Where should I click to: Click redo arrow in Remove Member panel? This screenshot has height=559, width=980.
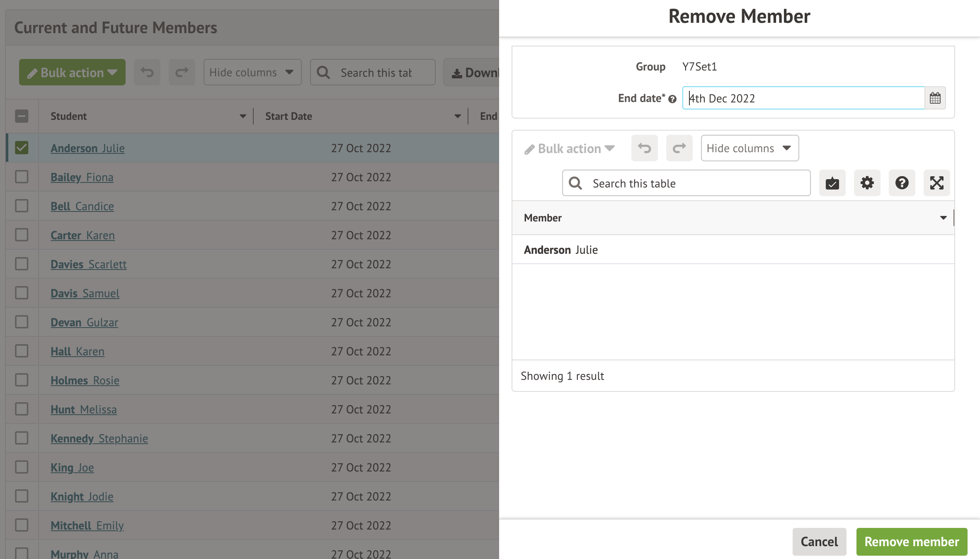[679, 148]
